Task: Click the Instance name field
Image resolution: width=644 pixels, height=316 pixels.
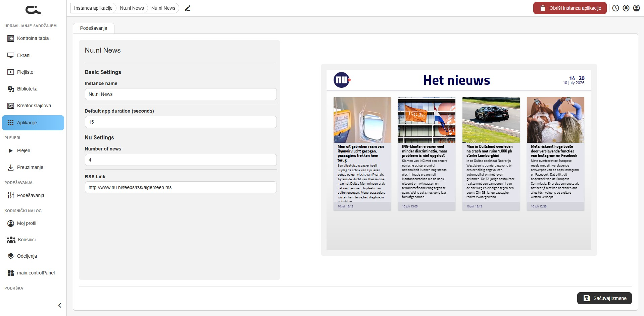Action: coord(181,94)
